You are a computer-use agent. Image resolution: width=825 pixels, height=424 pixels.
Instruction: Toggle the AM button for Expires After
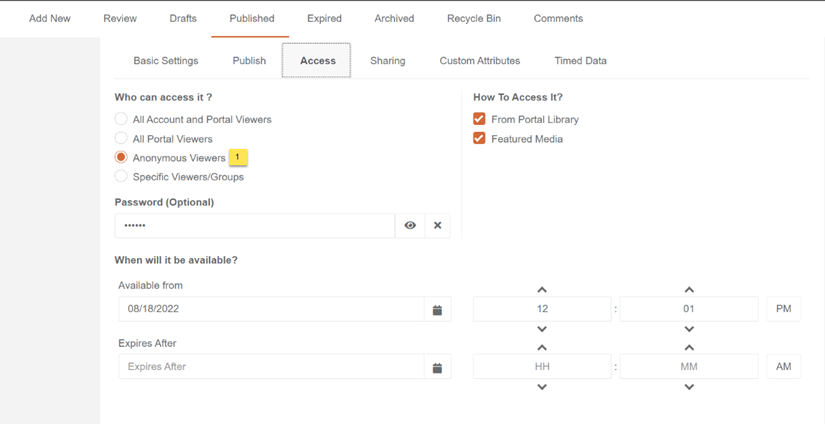point(783,367)
